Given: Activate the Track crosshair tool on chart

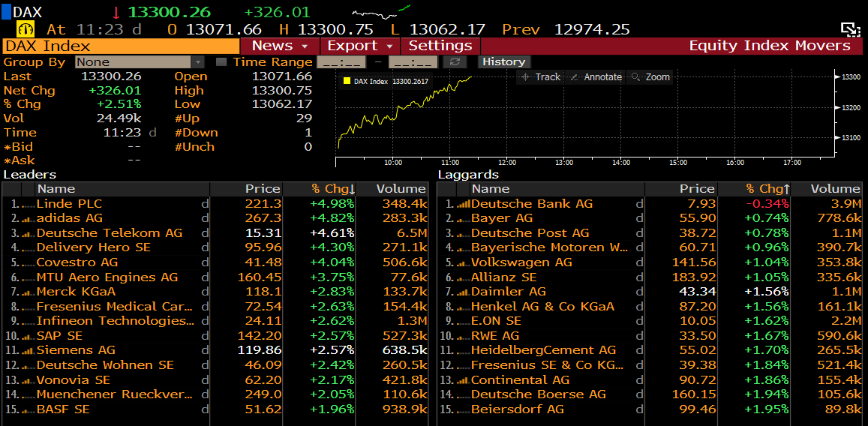Looking at the screenshot, I should point(541,76).
